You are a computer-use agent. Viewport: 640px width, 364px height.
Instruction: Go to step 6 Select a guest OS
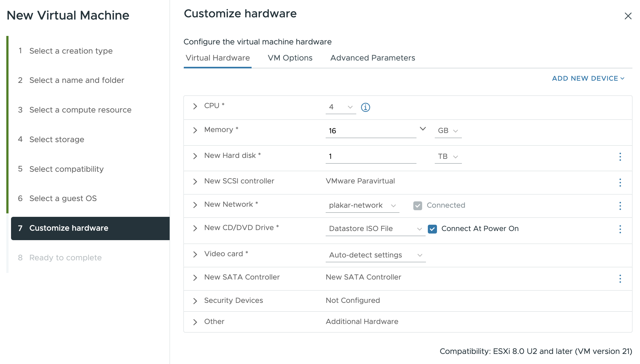point(63,199)
